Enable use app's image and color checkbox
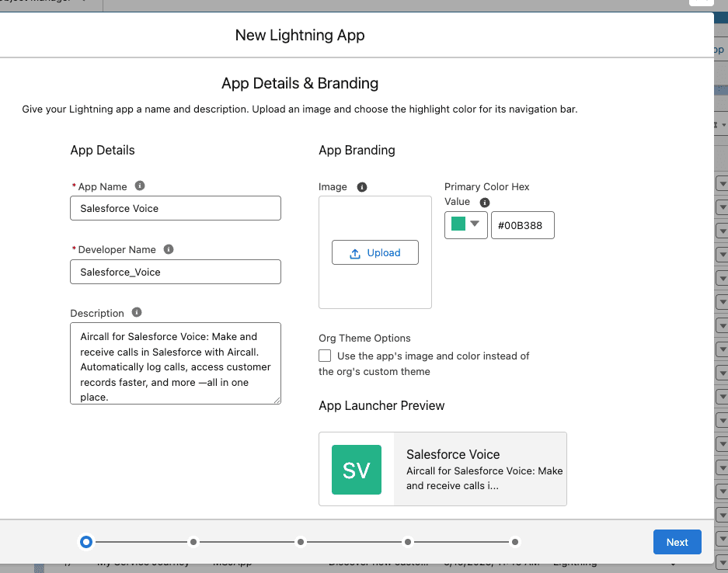Image resolution: width=728 pixels, height=573 pixels. coord(325,356)
